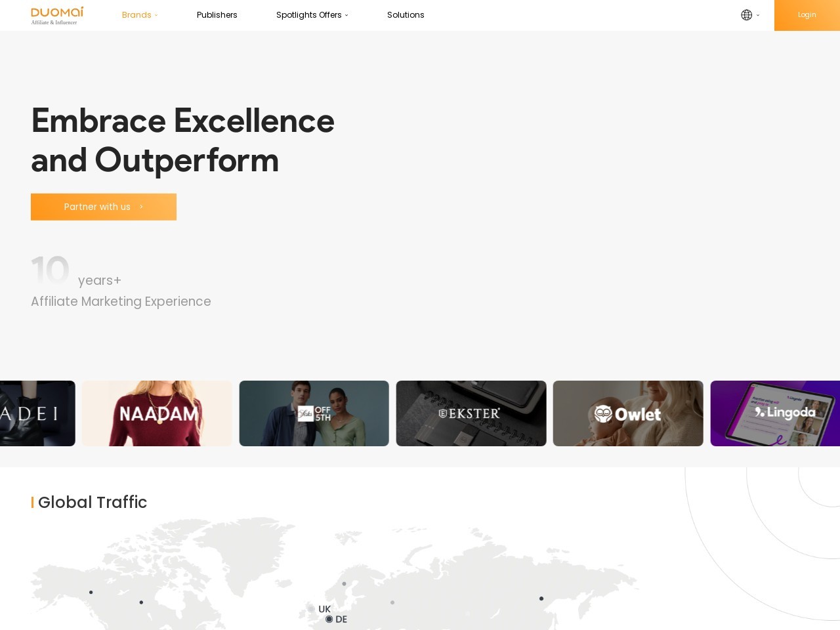
Task: Click the arrow icon in Partner with us
Action: (x=141, y=207)
